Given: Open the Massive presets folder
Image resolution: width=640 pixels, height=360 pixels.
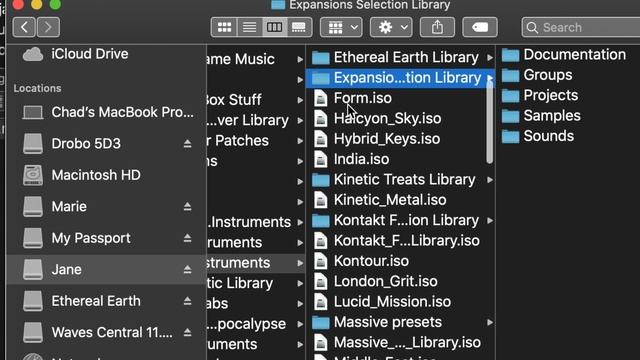Looking at the screenshot, I should [377, 322].
